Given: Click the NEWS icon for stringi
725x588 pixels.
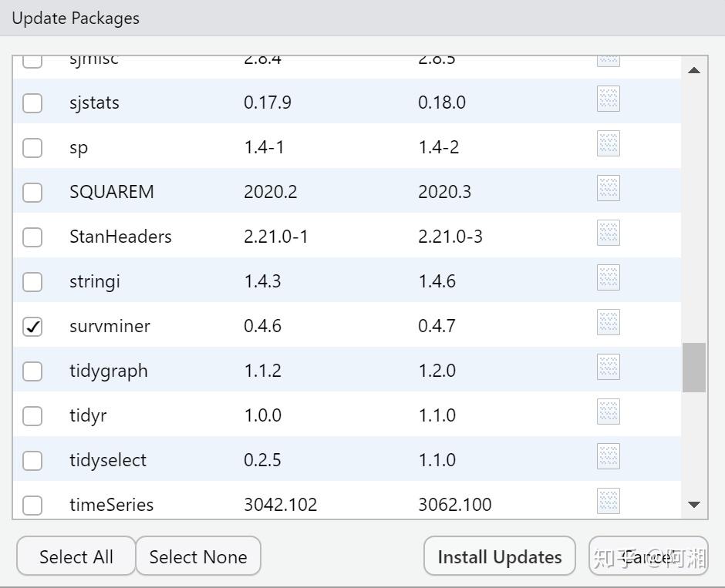Looking at the screenshot, I should (x=608, y=278).
